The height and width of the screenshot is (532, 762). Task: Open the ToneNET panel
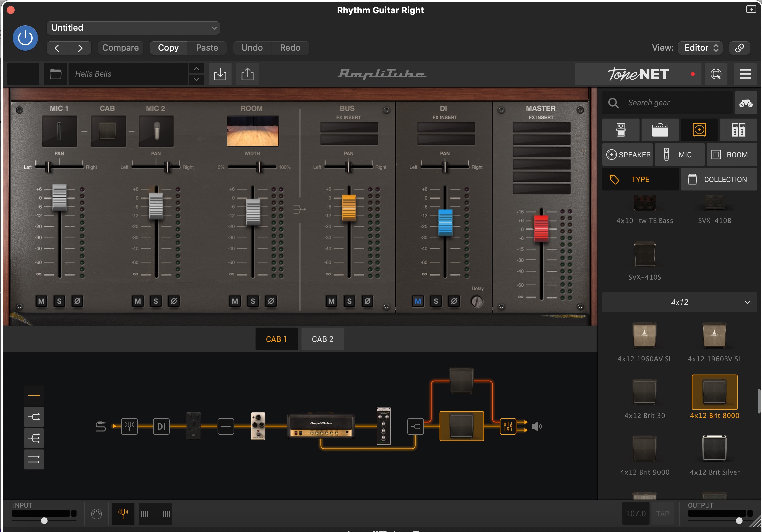click(638, 74)
